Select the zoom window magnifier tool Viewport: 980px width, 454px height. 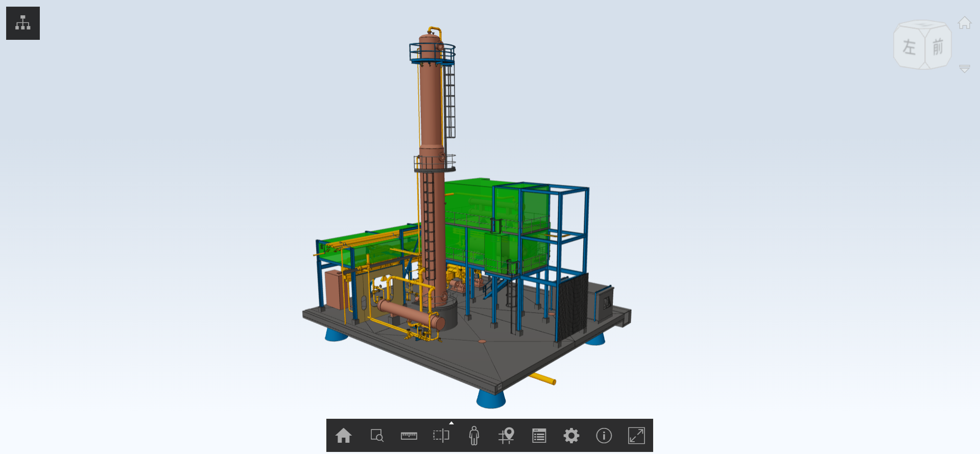click(x=377, y=436)
